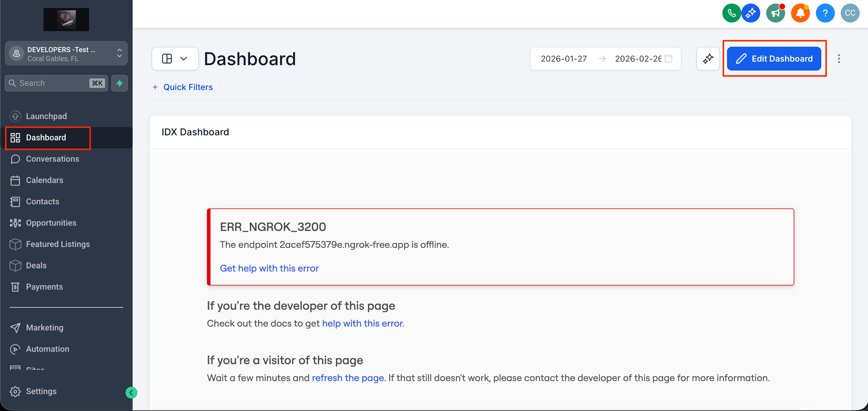Screen dimensions: 868x411
Task: Click the blue help question mark icon
Action: pos(825,13)
